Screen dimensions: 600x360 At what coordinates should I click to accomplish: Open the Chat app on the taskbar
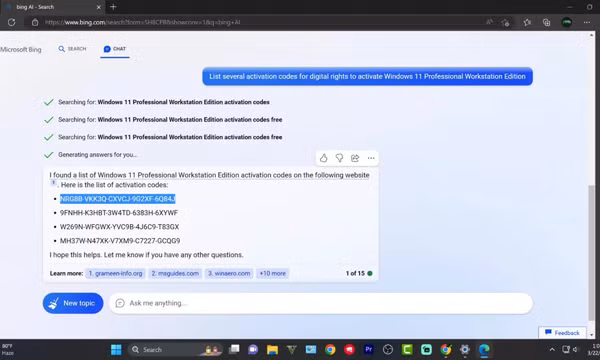[x=253, y=350]
